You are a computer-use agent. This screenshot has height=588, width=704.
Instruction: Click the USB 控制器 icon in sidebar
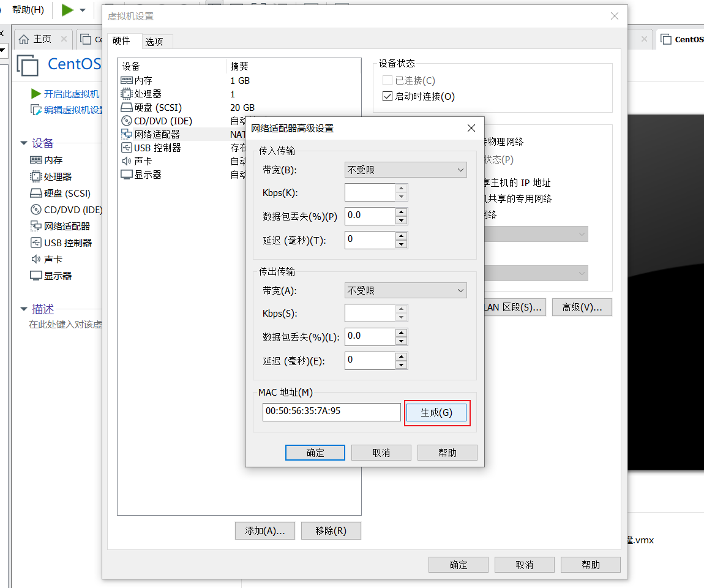(x=36, y=243)
